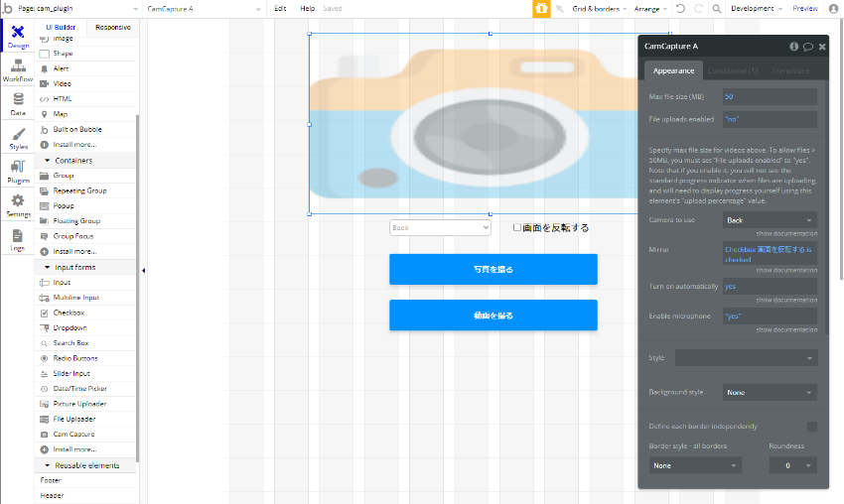
Task: Select the Date/Time Picker element
Action: [x=86, y=388]
